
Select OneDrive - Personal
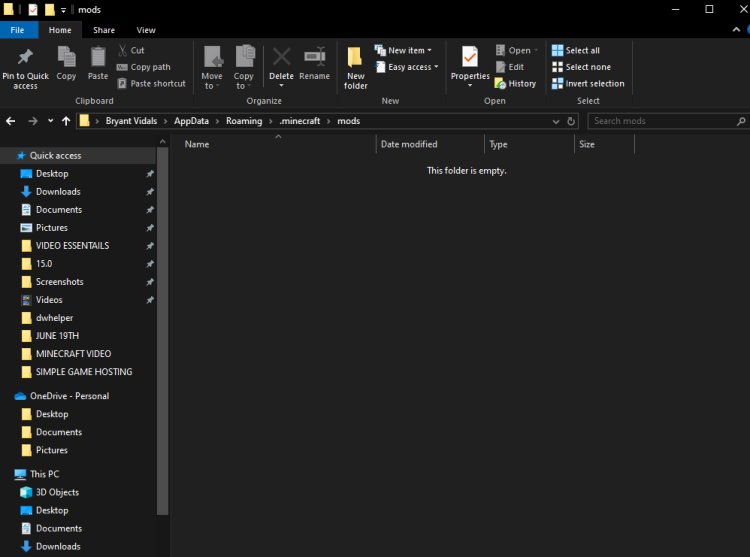(69, 396)
